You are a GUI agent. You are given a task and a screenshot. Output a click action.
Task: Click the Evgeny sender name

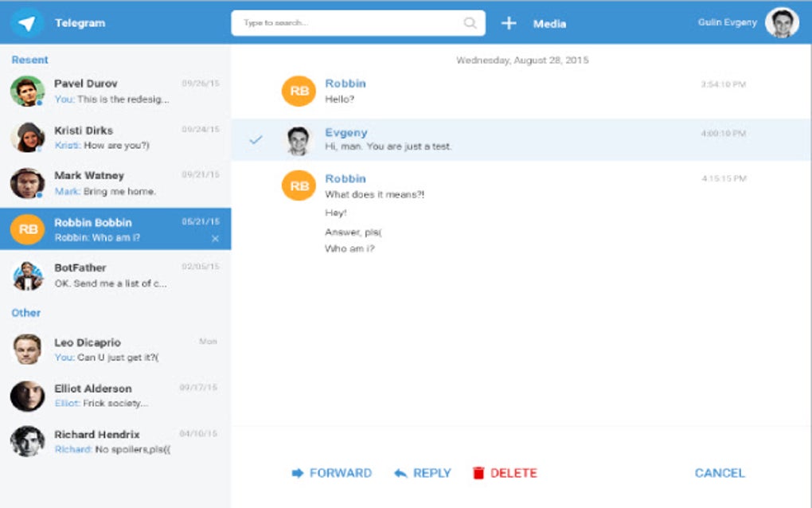tap(346, 132)
